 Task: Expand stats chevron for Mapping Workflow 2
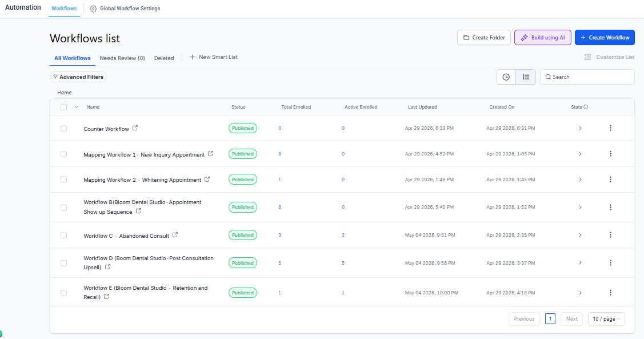point(580,180)
